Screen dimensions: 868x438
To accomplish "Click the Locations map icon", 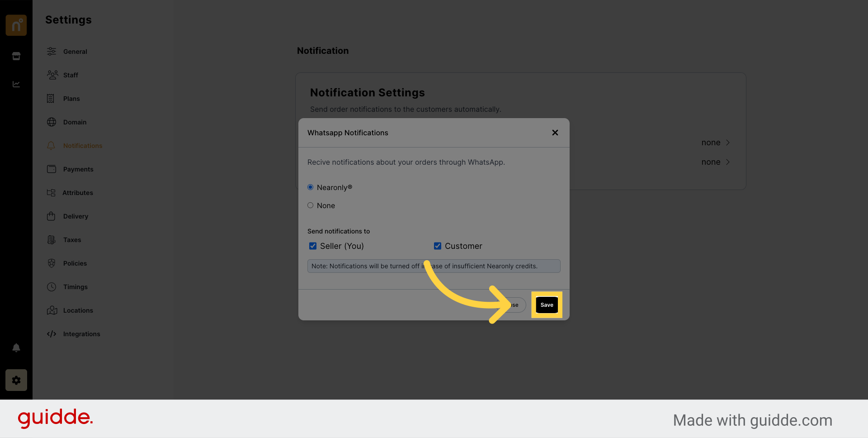I will [x=52, y=310].
